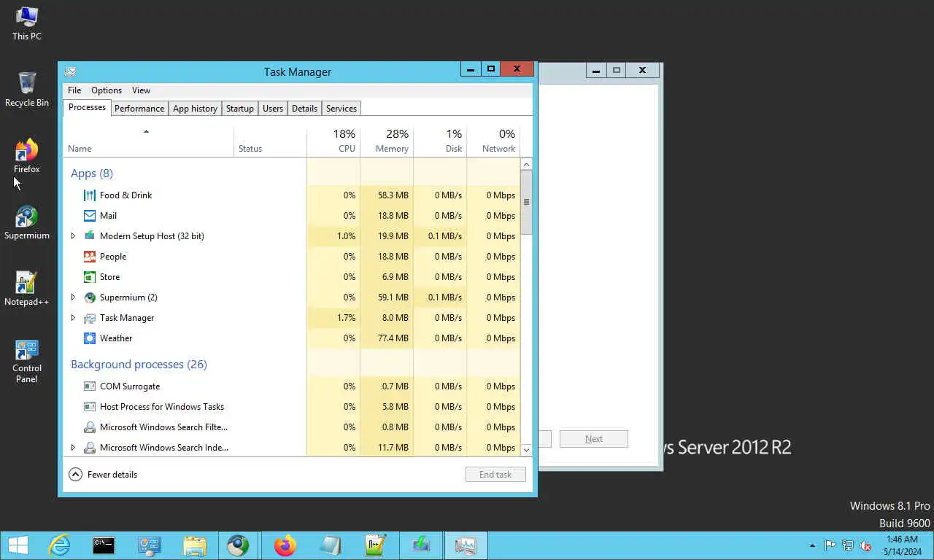Open Firefox from the taskbar
This screenshot has width=934, height=560.
tap(285, 545)
